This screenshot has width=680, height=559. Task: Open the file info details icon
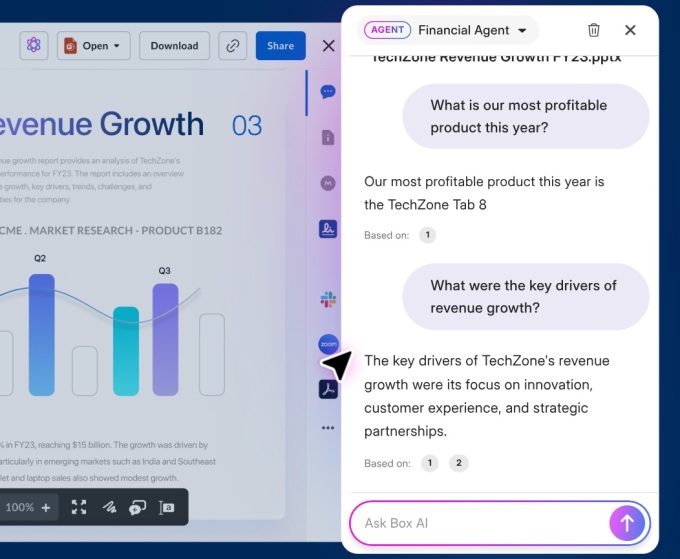[328, 138]
